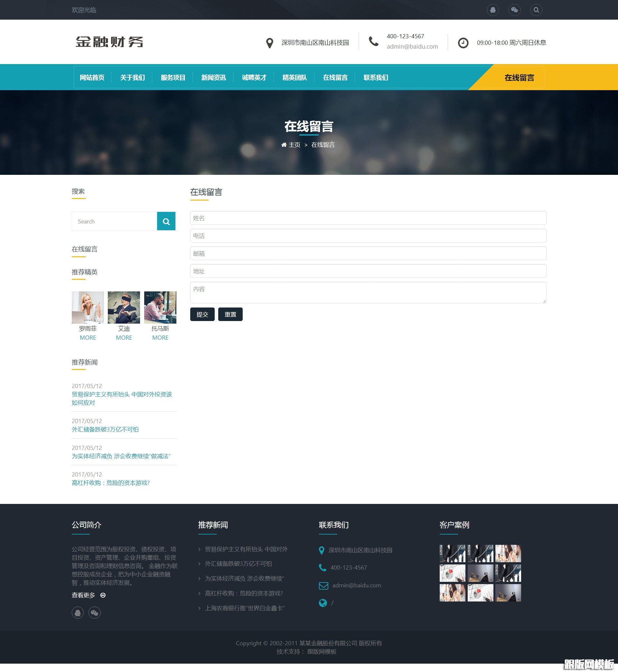Click the 重置 reset button

click(231, 314)
